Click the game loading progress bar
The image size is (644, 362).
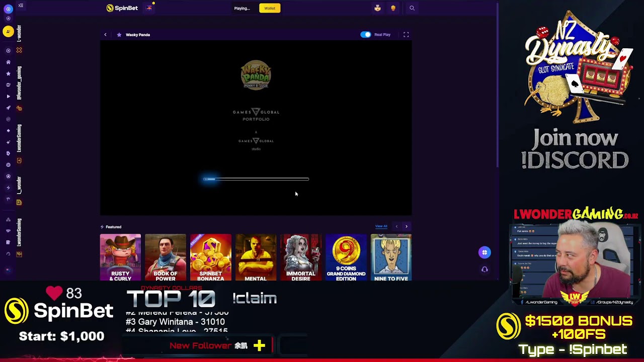pos(256,179)
